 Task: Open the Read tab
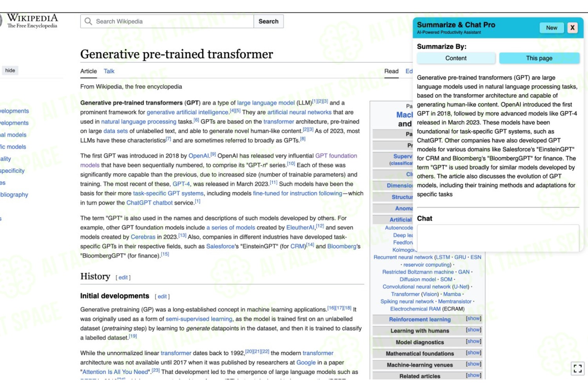[391, 71]
